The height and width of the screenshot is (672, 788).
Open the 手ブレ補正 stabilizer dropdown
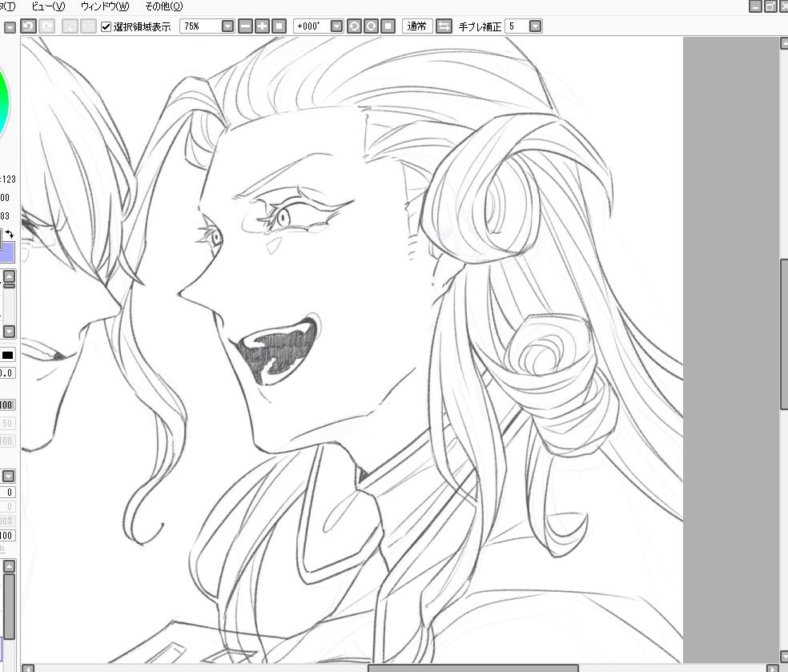click(x=536, y=26)
